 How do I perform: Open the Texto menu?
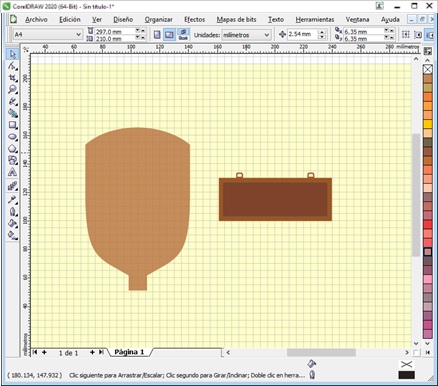(x=276, y=19)
